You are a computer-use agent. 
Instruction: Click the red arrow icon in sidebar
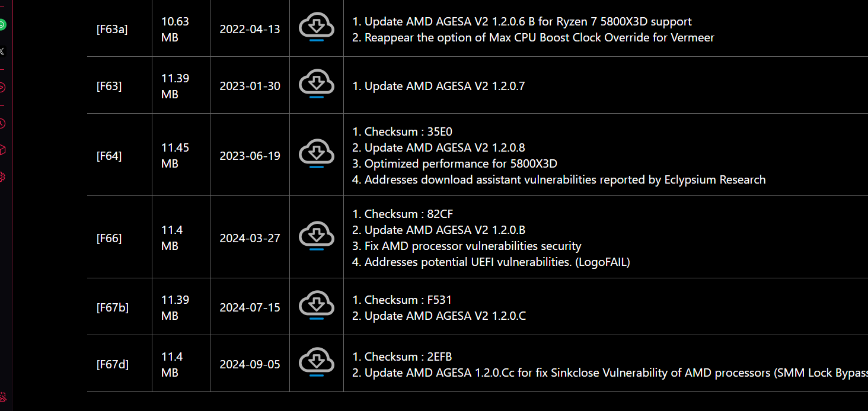(x=2, y=88)
